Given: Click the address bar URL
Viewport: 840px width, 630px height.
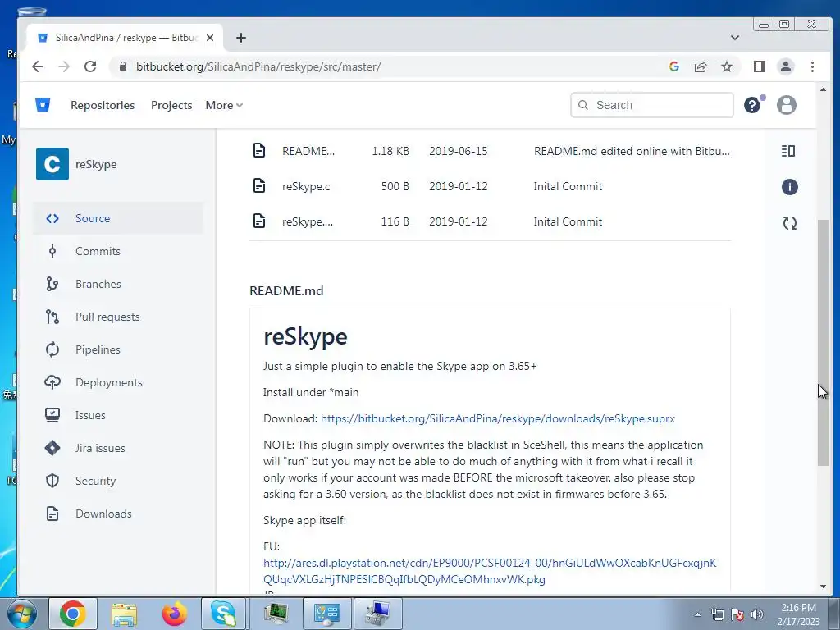Looking at the screenshot, I should coord(258,66).
